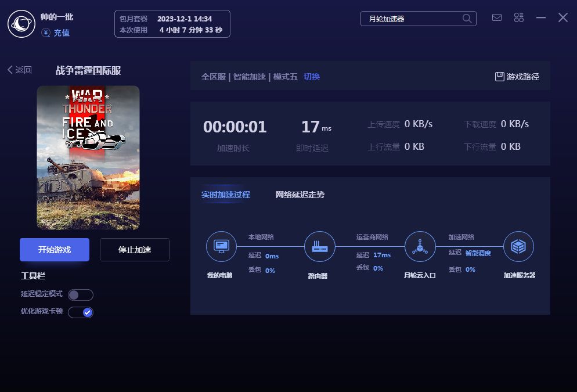577x392 pixels.
Task: Click the moon logo avatar icon
Action: [x=21, y=24]
